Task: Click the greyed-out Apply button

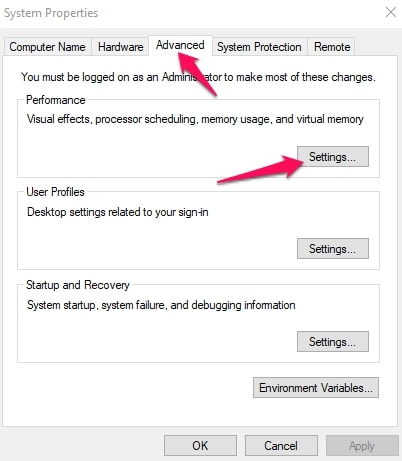Action: point(362,445)
